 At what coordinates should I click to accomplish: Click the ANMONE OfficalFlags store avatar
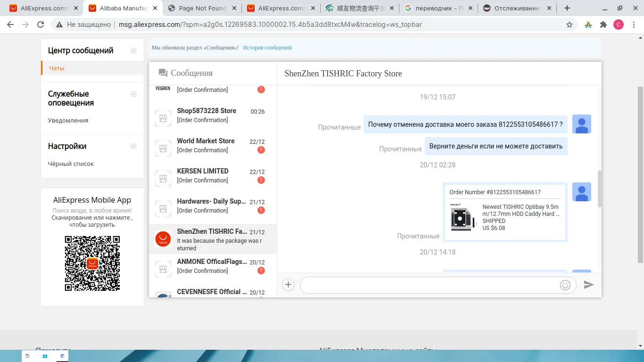163,269
